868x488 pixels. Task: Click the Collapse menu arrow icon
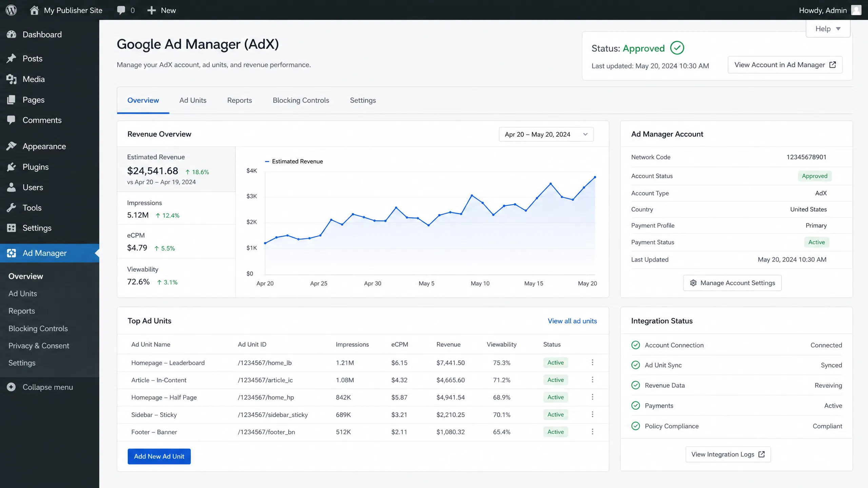tap(11, 387)
